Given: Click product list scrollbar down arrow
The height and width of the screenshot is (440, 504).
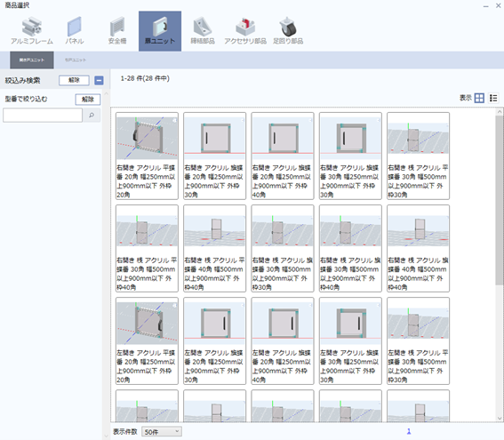Looking at the screenshot, I should coord(500,418).
